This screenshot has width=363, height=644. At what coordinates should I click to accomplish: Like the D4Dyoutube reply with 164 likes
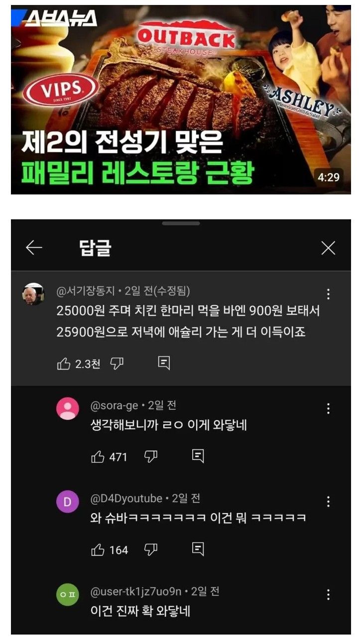[x=98, y=550]
